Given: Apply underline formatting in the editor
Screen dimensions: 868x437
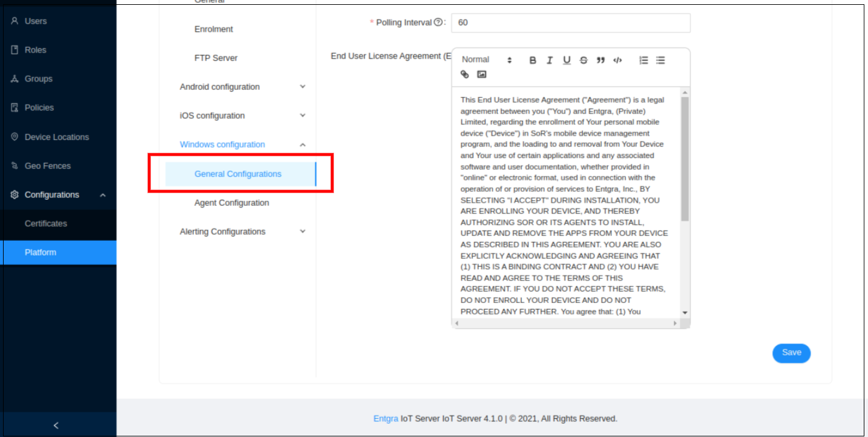Looking at the screenshot, I should 566,59.
